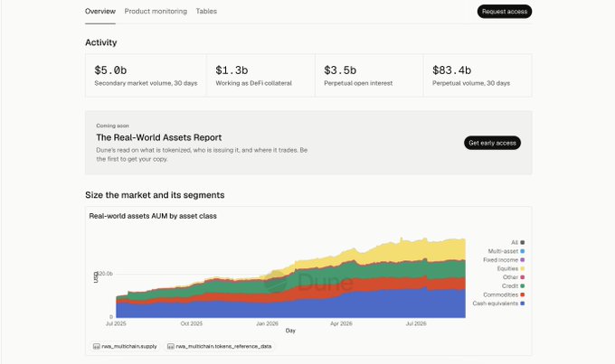Click the Commodities legend label
The image size is (615, 364).
(500, 294)
